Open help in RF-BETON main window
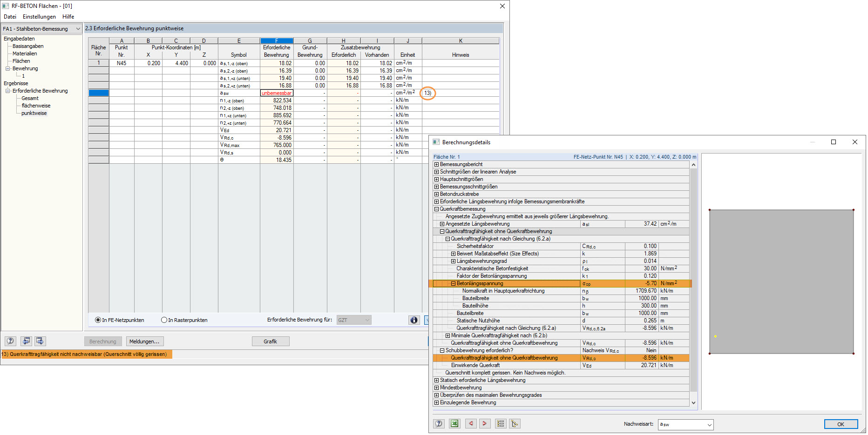Screen dimensions: 868x435 10,341
